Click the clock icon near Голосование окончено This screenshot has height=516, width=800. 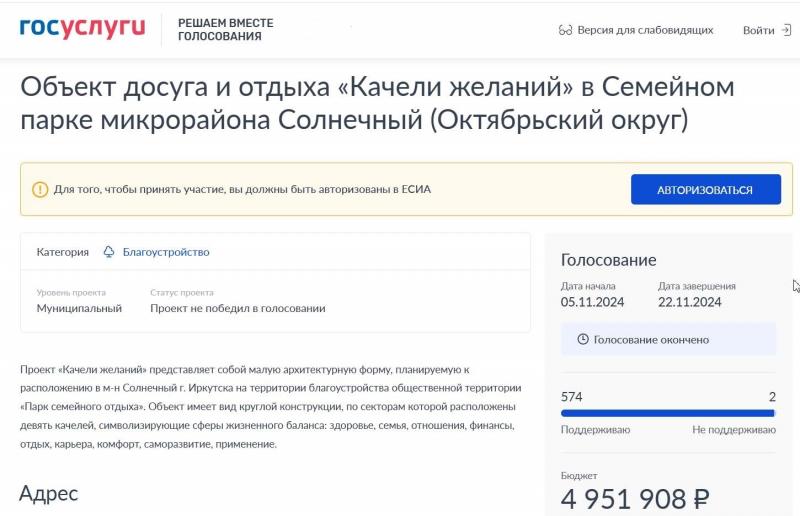point(583,340)
